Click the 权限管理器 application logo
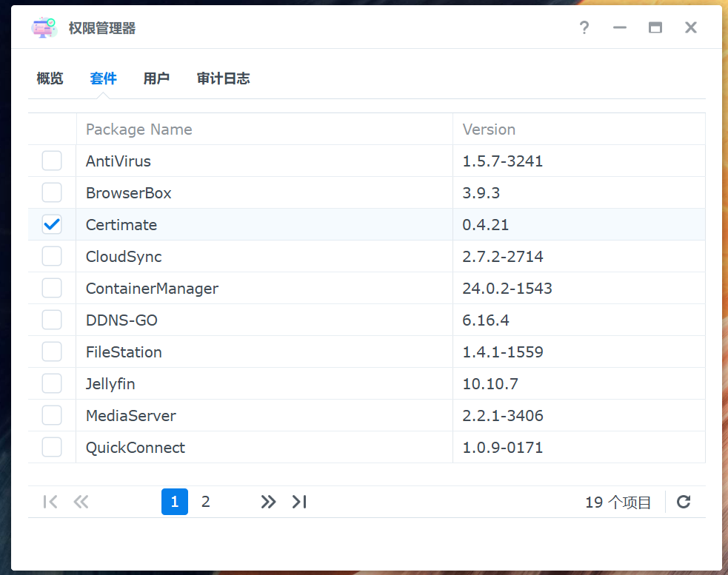Screen dimensions: 728x575 44,27
